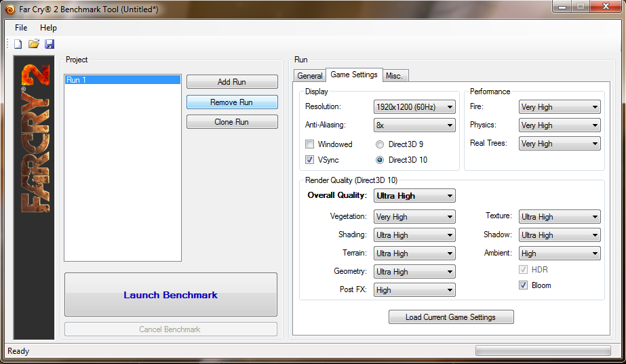Expand the Physics performance dropdown

click(560, 125)
